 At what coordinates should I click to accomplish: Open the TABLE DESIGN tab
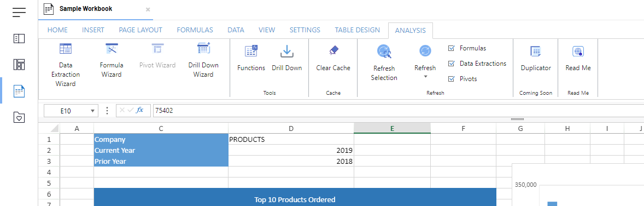coord(358,30)
